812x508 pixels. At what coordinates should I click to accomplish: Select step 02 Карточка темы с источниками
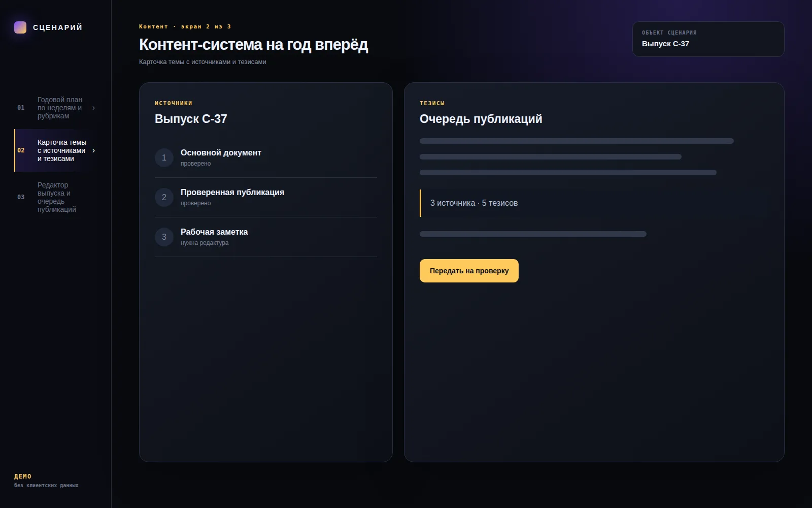(56, 150)
